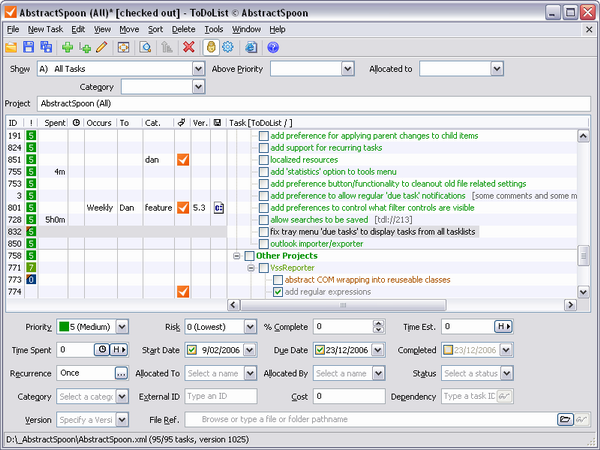The width and height of the screenshot is (600, 450).
Task: Open the Sort menu
Action: pyautogui.click(x=155, y=29)
